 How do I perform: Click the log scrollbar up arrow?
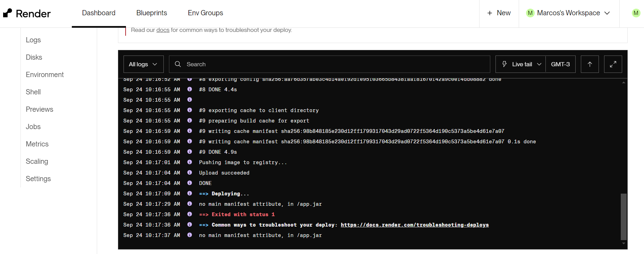[624, 83]
